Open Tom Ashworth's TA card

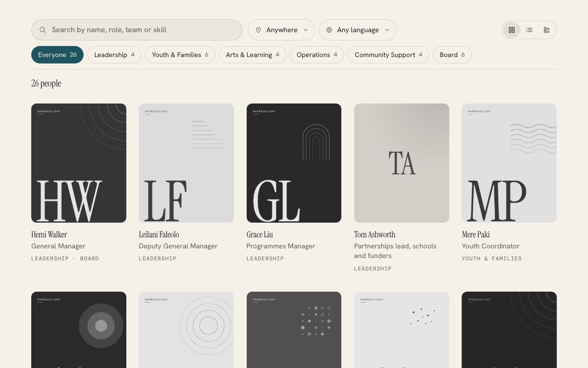(401, 163)
